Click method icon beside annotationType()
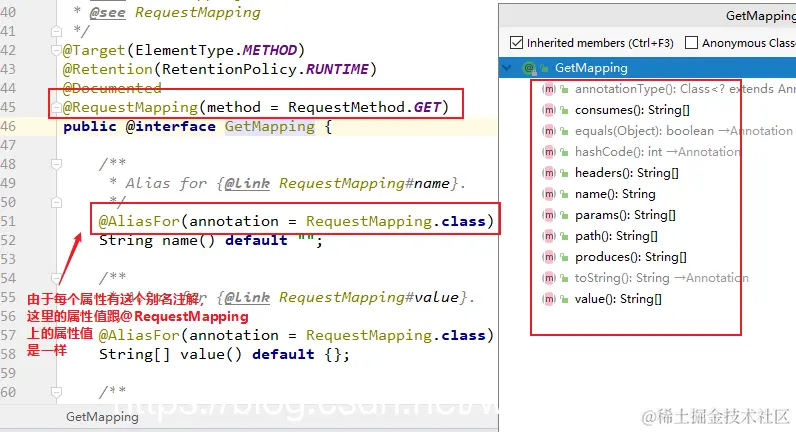Image resolution: width=796 pixels, height=432 pixels. 548,89
